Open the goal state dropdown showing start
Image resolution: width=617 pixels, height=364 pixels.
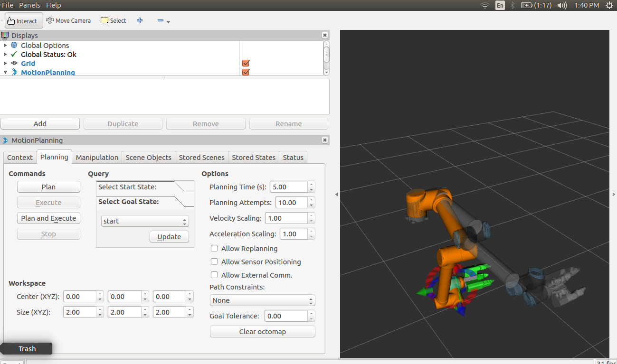(x=145, y=221)
